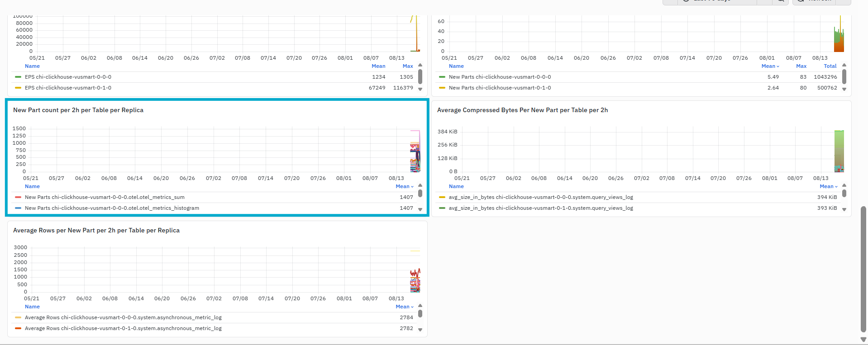Click the EPS legend scrollbar thumb
868x345 pixels.
(x=420, y=76)
